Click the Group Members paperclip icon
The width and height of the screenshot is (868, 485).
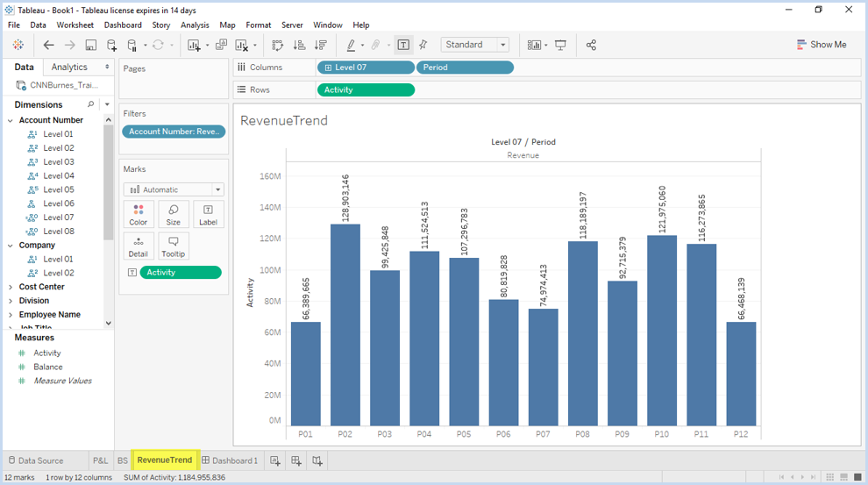tap(376, 45)
